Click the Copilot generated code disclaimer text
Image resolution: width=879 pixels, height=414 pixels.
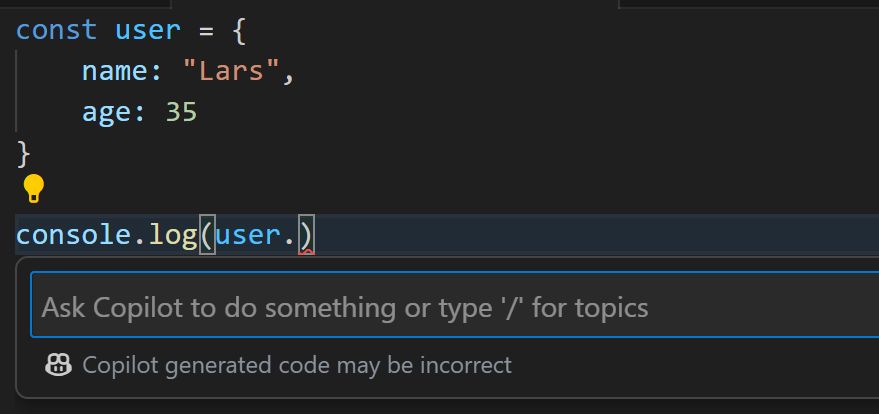coord(297,365)
